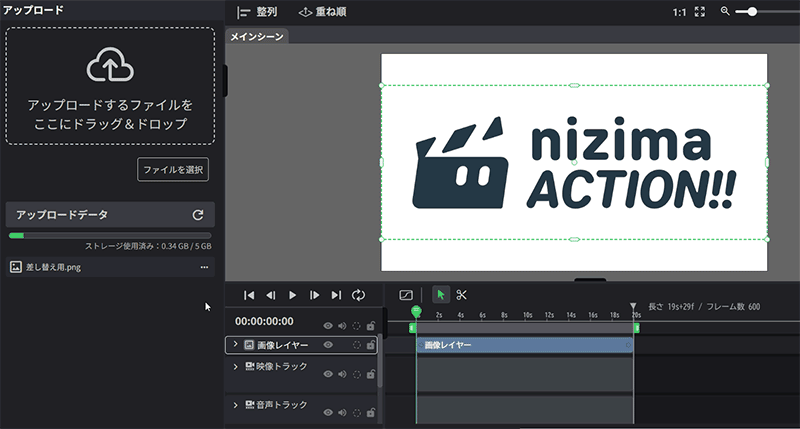Mute the 映像トラック audio

[342, 374]
